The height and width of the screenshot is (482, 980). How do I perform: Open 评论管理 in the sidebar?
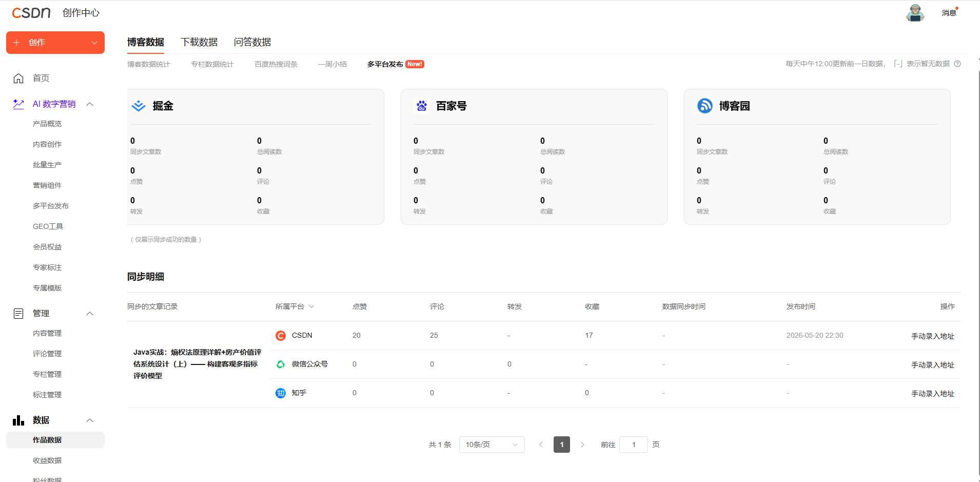pos(47,354)
